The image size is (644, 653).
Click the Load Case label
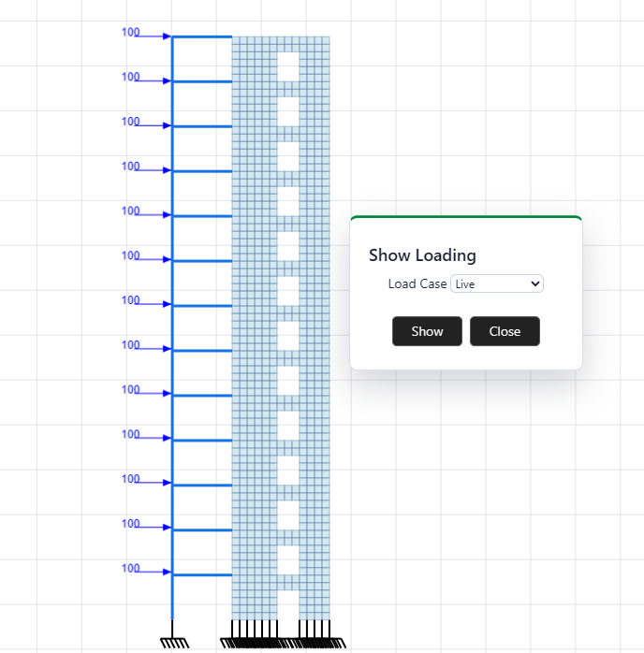(x=417, y=283)
